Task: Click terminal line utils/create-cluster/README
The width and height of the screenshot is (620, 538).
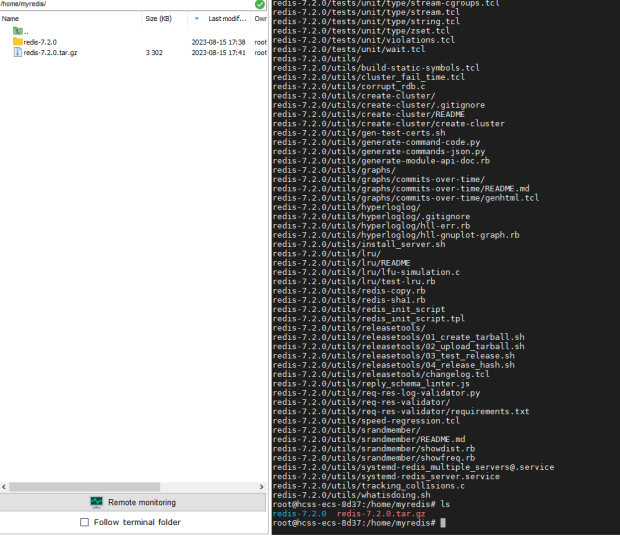Action: [369, 114]
